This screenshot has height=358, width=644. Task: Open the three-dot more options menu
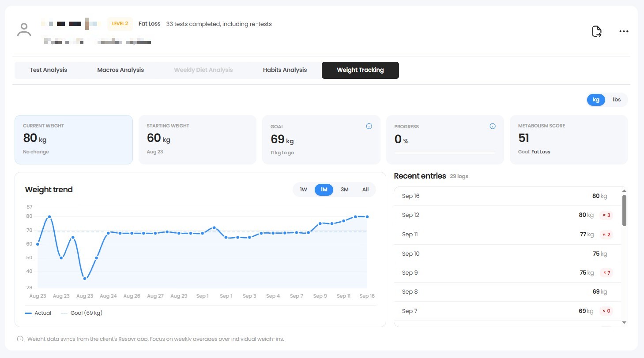[x=624, y=31]
